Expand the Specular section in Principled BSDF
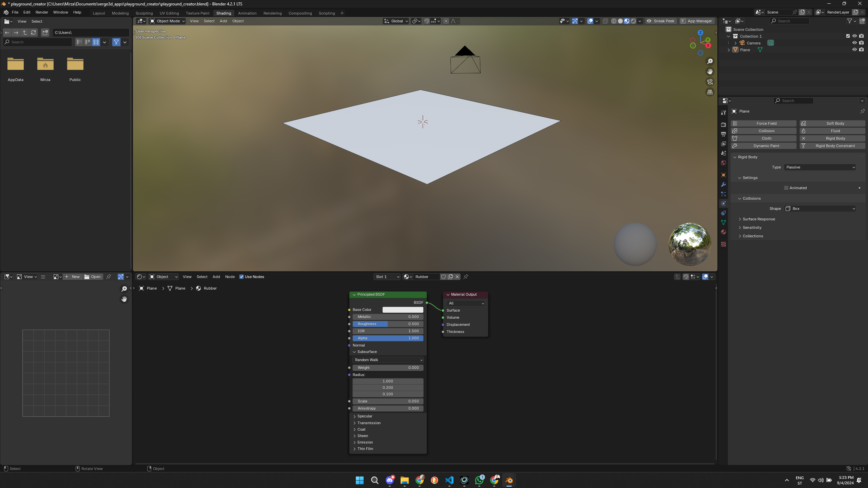The width and height of the screenshot is (868, 488). point(365,416)
